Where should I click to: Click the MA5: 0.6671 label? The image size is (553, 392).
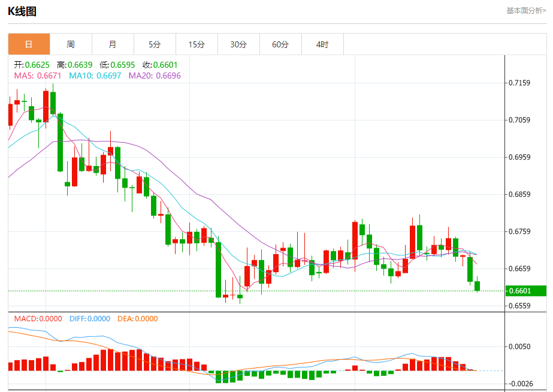point(38,76)
